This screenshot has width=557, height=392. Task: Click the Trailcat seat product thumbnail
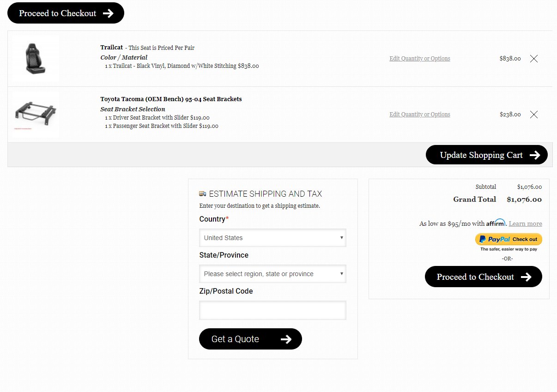pos(36,59)
